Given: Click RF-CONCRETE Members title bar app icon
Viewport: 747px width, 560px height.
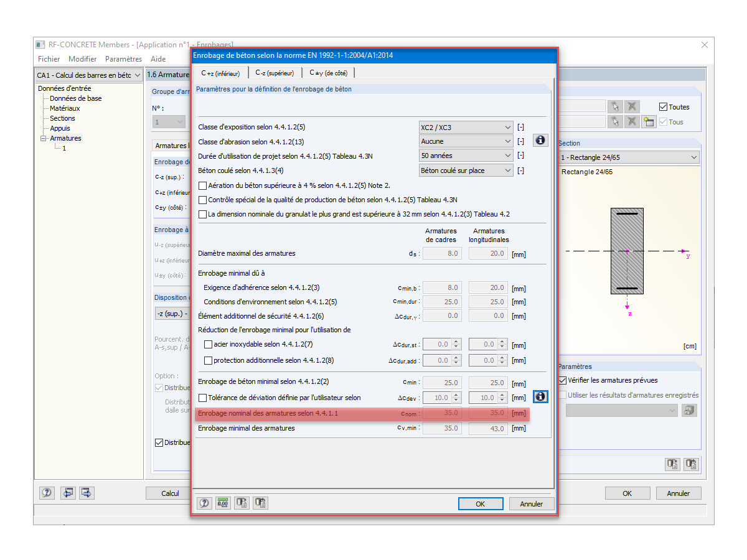Looking at the screenshot, I should click(x=40, y=45).
